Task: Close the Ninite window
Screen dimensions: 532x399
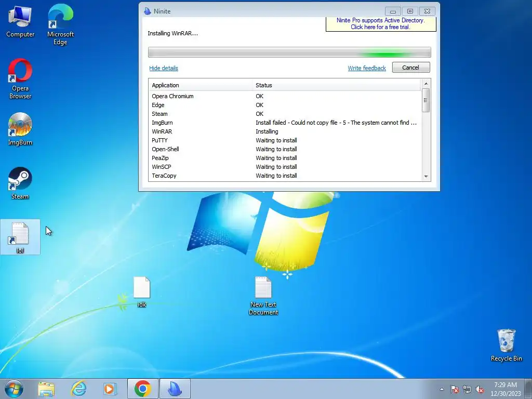Action: tap(427, 11)
